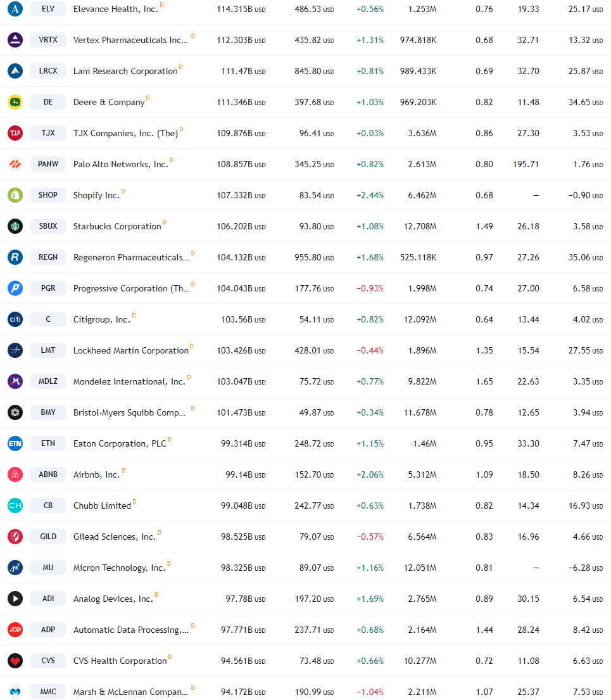Click the 237.71 USD price for ADP

[314, 630]
